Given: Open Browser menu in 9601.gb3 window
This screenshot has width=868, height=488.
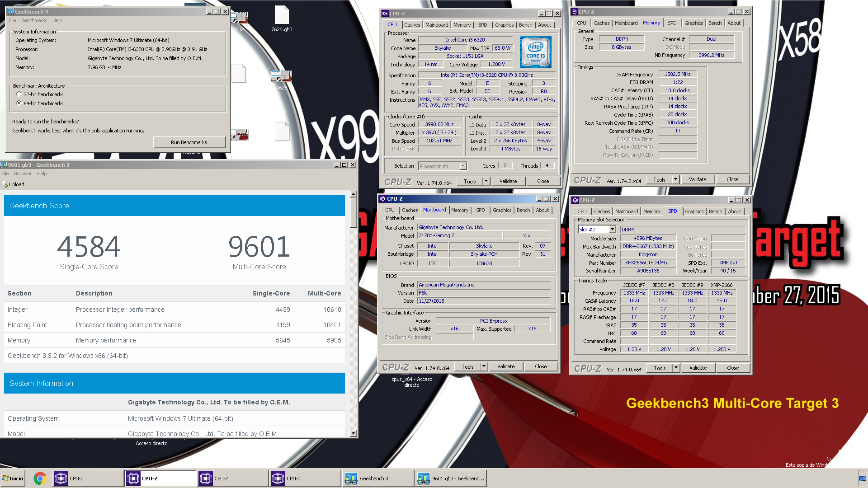Looking at the screenshot, I should (x=23, y=174).
